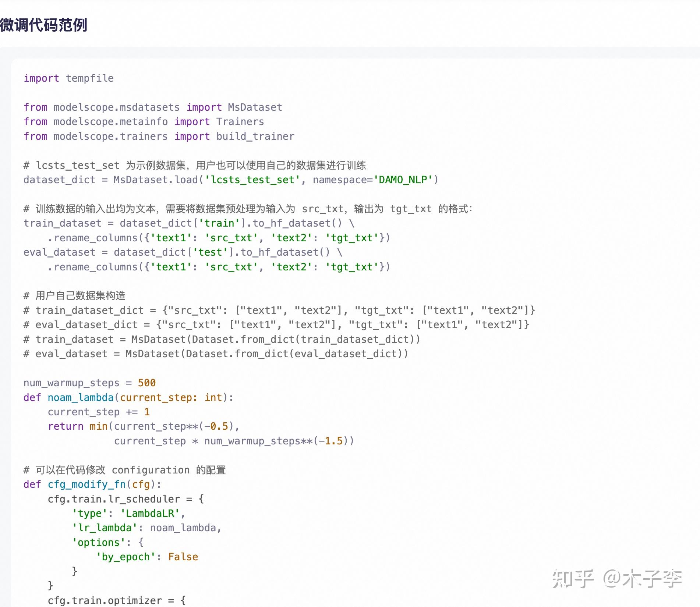Click the 'by_epoch': False option
700x607 pixels.
147,557
